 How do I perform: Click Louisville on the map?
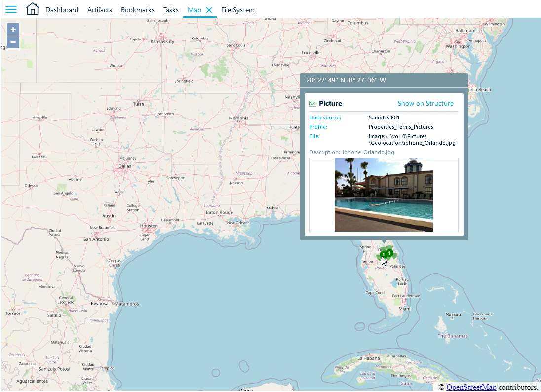point(311,53)
